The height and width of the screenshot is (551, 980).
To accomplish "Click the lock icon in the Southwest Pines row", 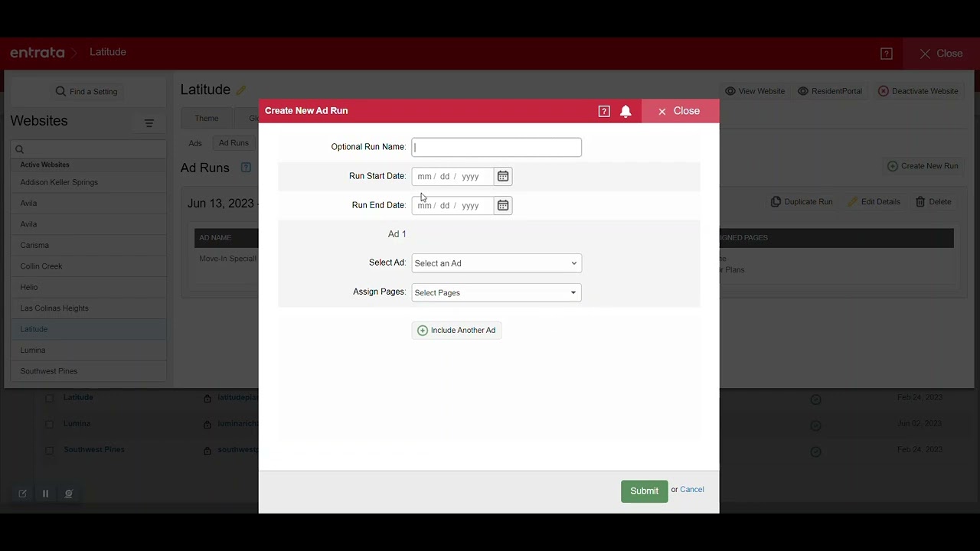I will pos(207,451).
